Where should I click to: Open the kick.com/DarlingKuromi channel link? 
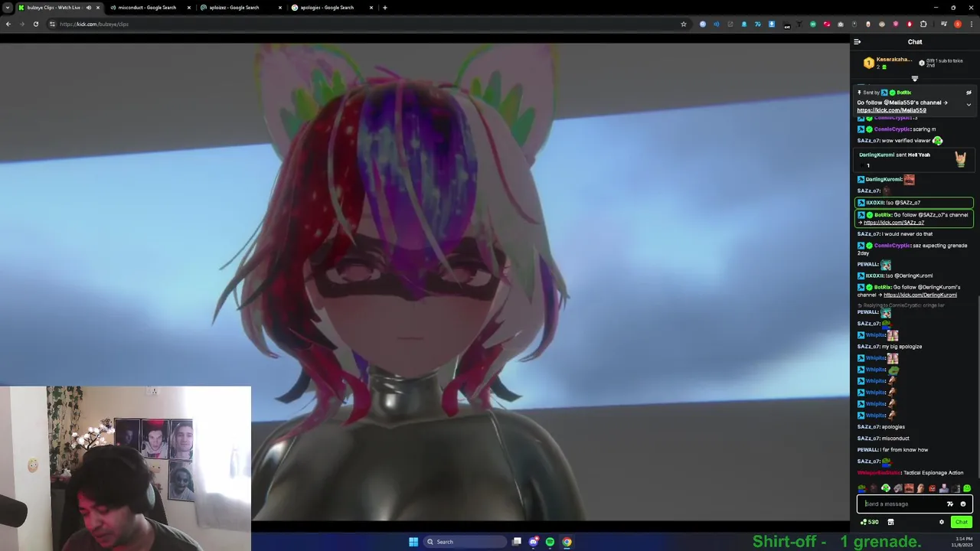pyautogui.click(x=920, y=295)
